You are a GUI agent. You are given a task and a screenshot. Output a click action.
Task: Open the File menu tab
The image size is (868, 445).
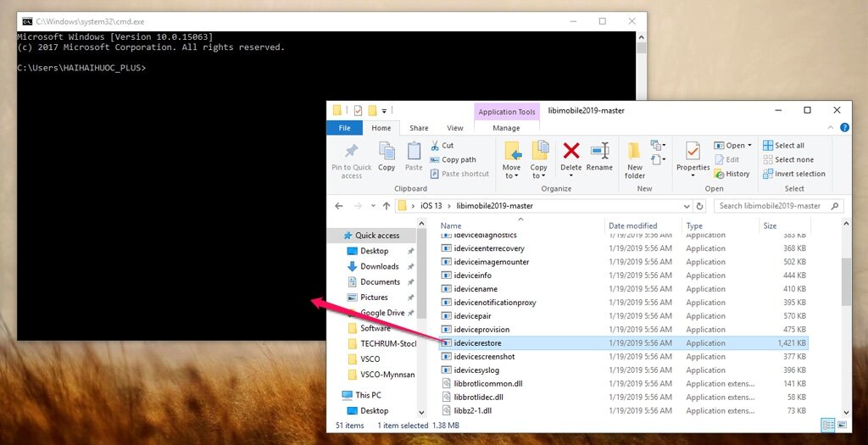point(344,128)
